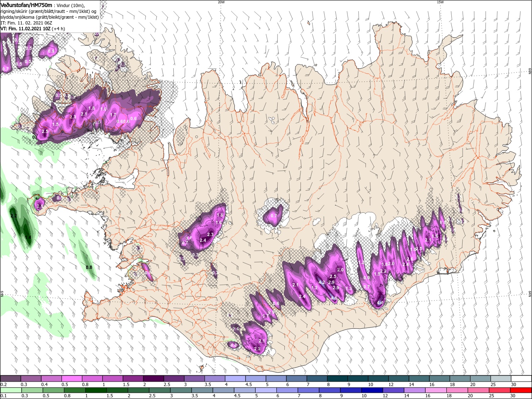Click the 0.1 label on the green rain scale
Image resolution: width=532 pixels, height=399 pixels.
(x=3, y=396)
